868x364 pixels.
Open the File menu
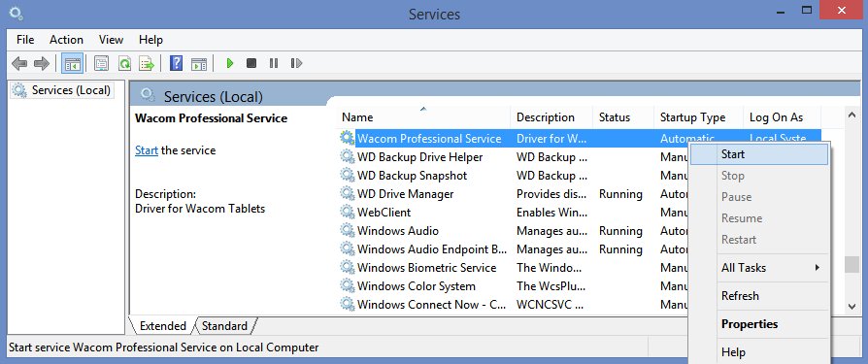25,40
